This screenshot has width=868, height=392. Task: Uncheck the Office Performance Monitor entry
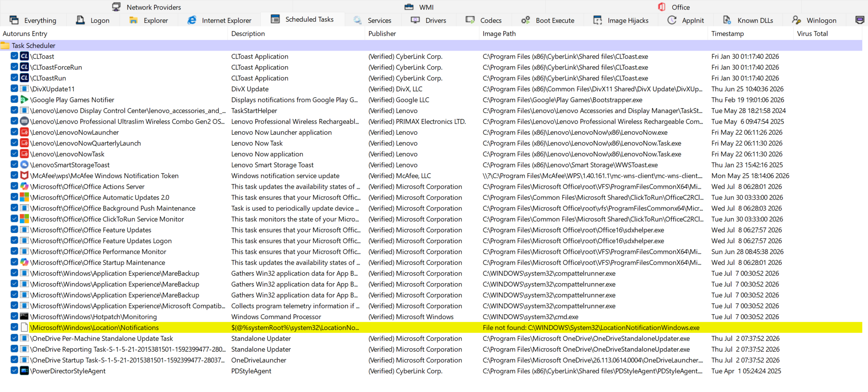point(14,252)
